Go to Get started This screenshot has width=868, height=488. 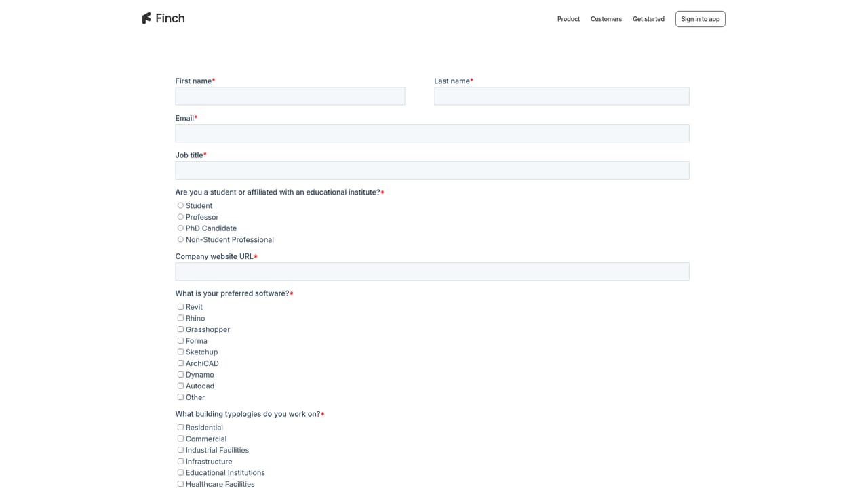pos(648,19)
